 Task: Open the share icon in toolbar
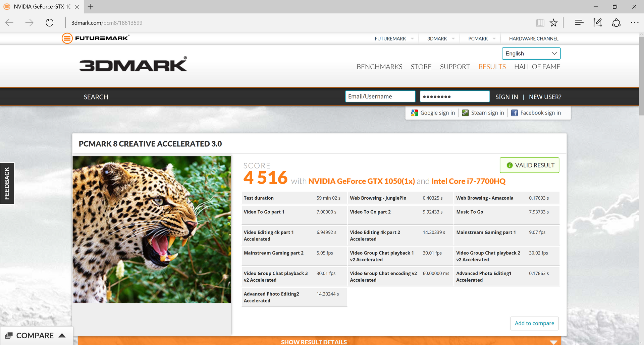616,23
